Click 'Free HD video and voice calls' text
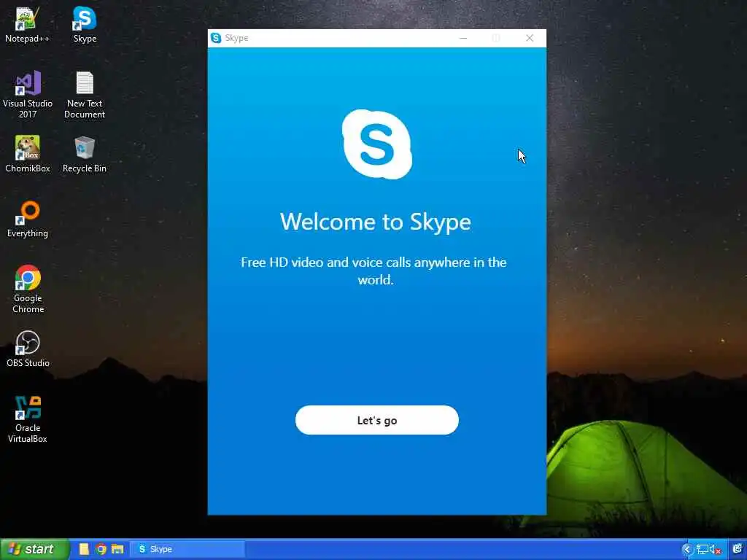Viewport: 747px width, 560px height. [x=373, y=271]
